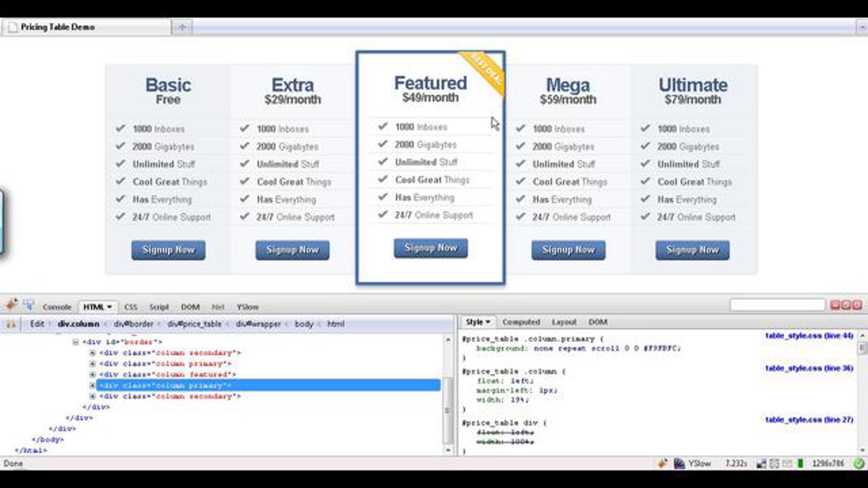Click the HTML panel vertical scrollbar thumb
The image size is (868, 488).
coord(448,410)
